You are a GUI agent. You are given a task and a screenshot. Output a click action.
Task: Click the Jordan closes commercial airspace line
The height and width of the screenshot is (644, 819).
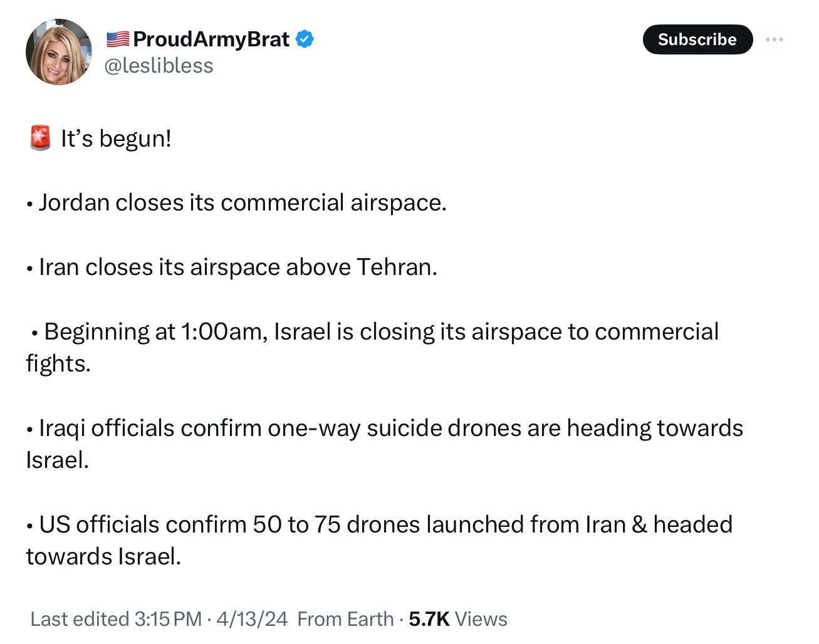236,203
